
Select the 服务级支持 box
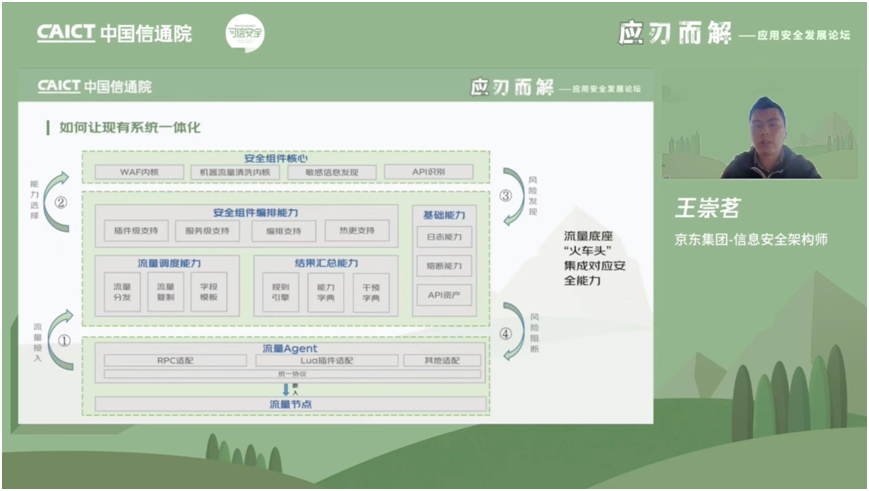pos(207,231)
